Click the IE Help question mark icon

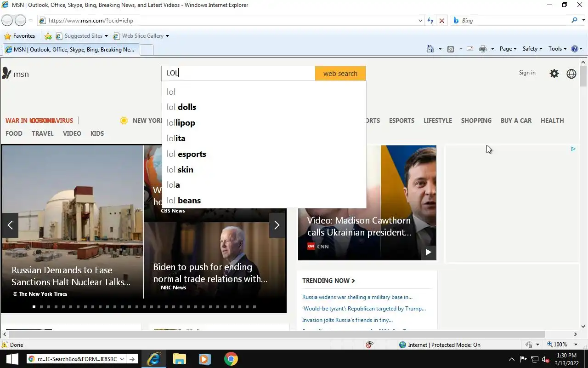point(574,49)
